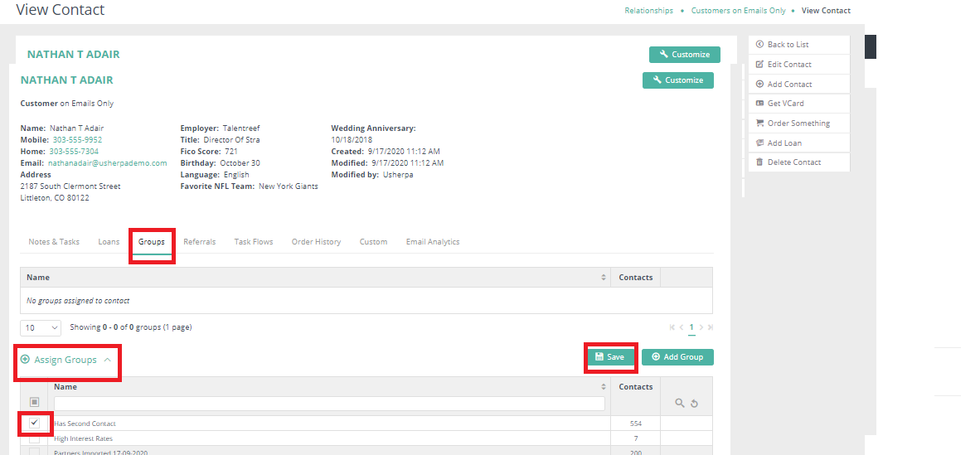Click the Delete Contact trash icon
This screenshot has height=455, width=980.
(759, 162)
